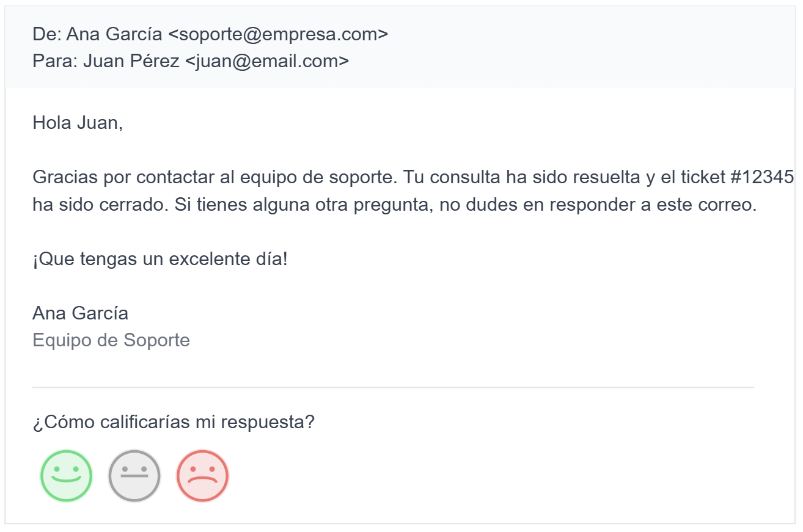803x532 pixels.
Task: Rate the response with the green happy face
Action: click(x=66, y=476)
